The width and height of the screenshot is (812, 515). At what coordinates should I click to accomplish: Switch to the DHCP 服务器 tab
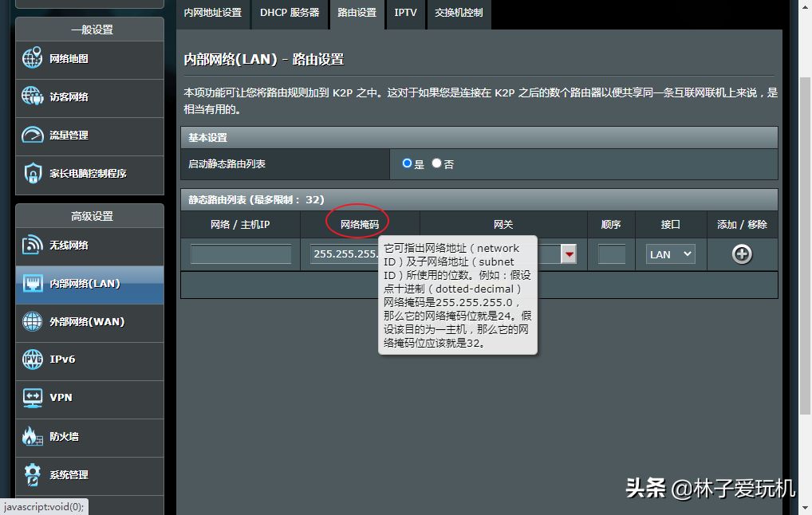289,13
